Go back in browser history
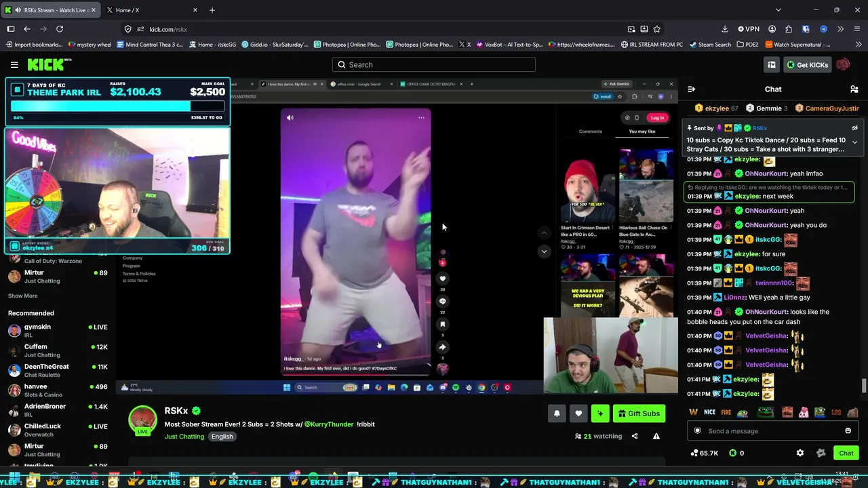The width and height of the screenshot is (868, 488). point(27,29)
